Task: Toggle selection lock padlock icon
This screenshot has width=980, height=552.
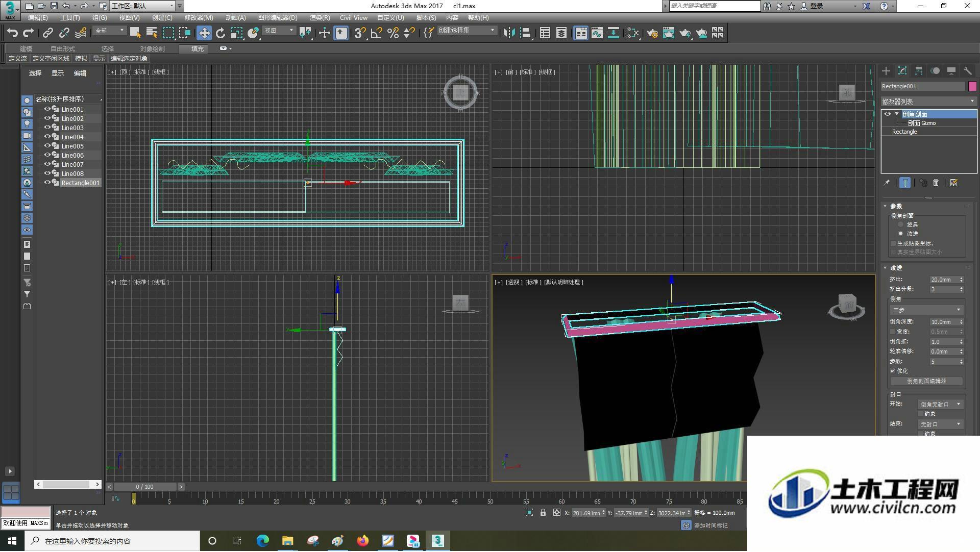Action: (x=543, y=513)
